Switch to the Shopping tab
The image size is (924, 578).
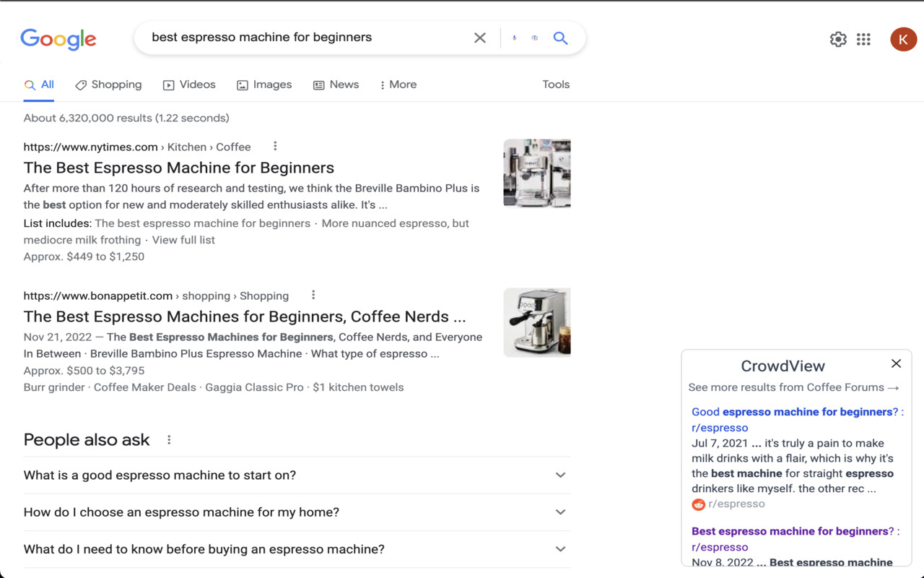[x=108, y=85]
